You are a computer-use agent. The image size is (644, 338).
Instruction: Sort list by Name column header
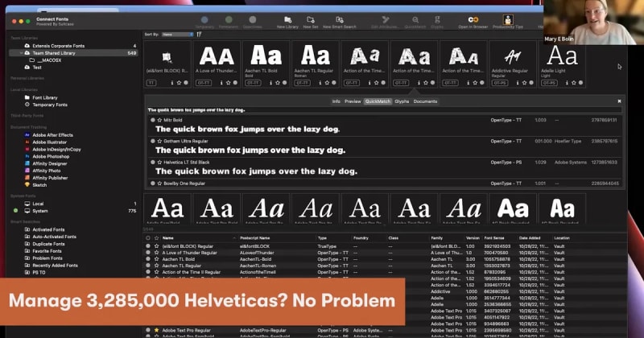(x=168, y=238)
